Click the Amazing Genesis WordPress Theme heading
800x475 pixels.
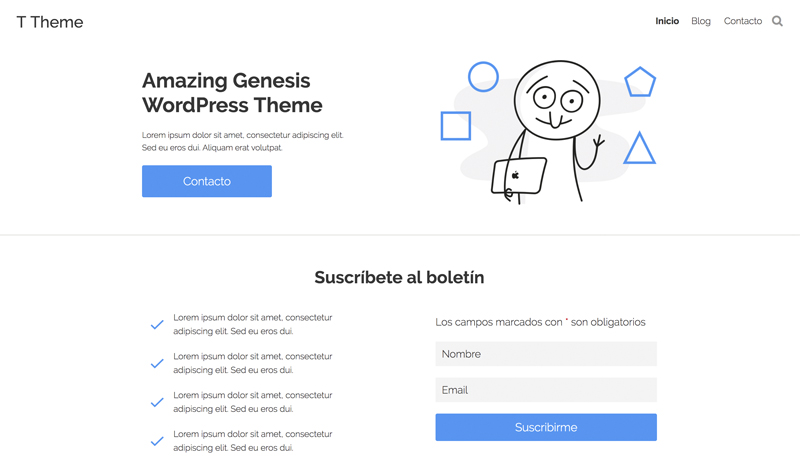click(232, 93)
